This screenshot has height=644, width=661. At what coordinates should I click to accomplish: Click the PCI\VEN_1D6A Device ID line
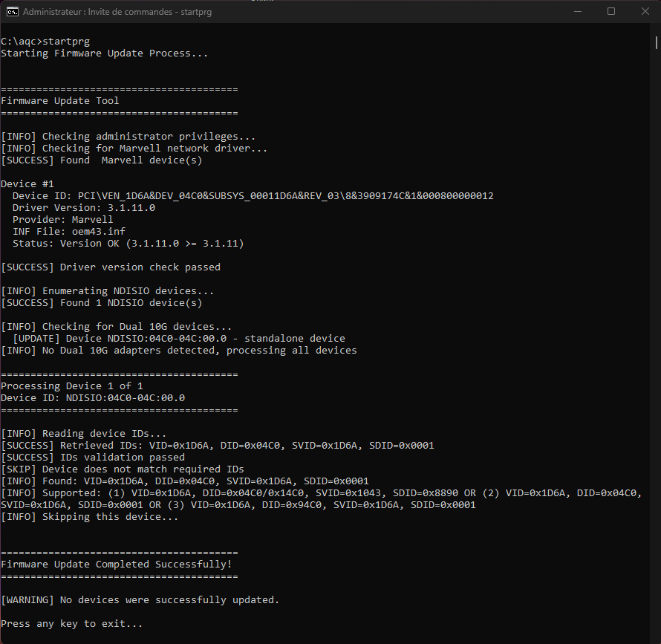253,196
